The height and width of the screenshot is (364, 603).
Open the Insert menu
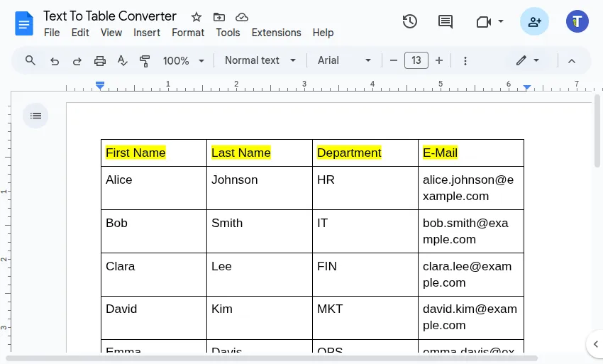point(147,33)
